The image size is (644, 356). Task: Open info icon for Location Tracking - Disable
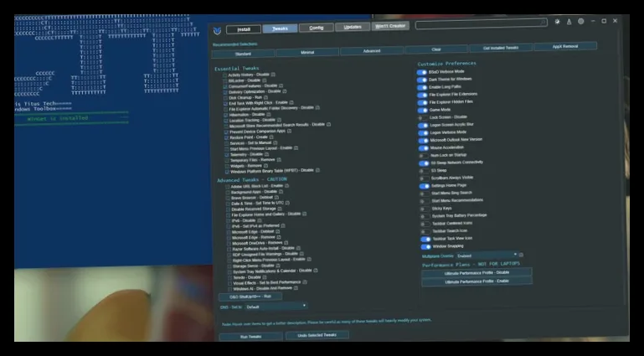[279, 120]
